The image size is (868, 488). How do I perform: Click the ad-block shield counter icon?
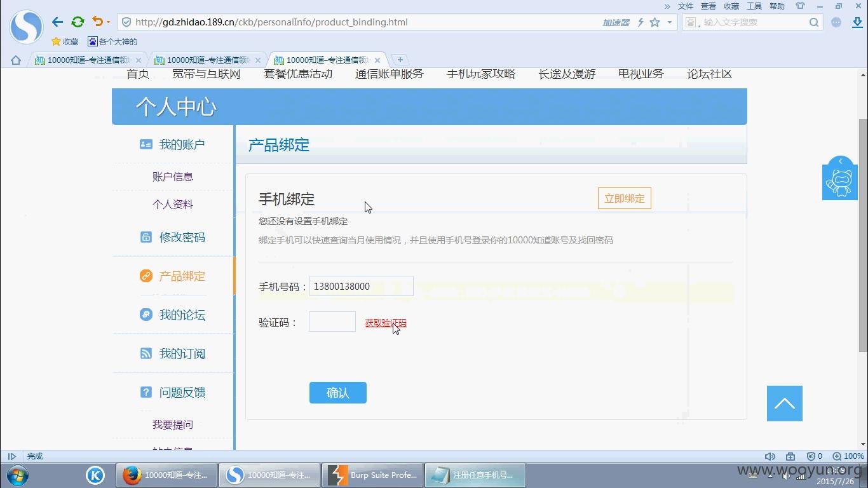pyautogui.click(x=815, y=456)
